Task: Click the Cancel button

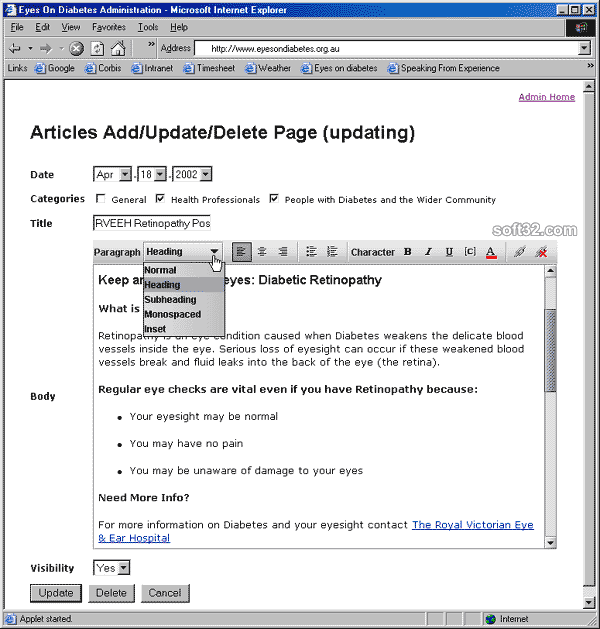Action: click(x=165, y=593)
